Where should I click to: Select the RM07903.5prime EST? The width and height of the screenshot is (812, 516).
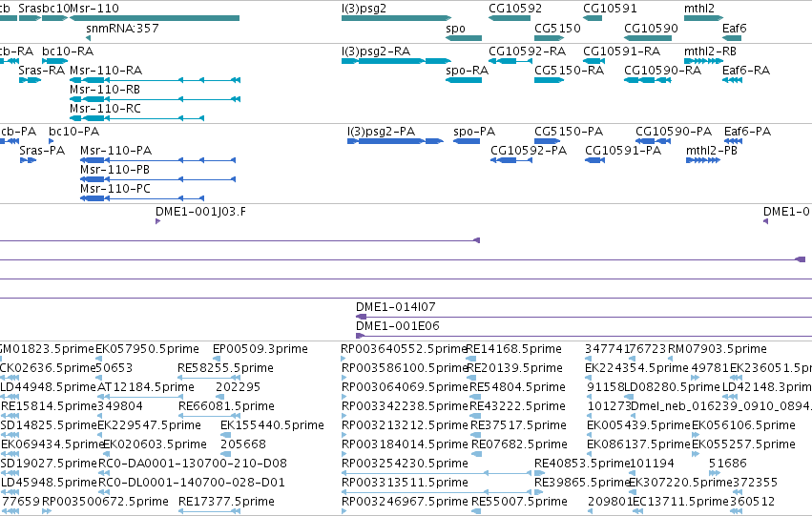[670, 359]
